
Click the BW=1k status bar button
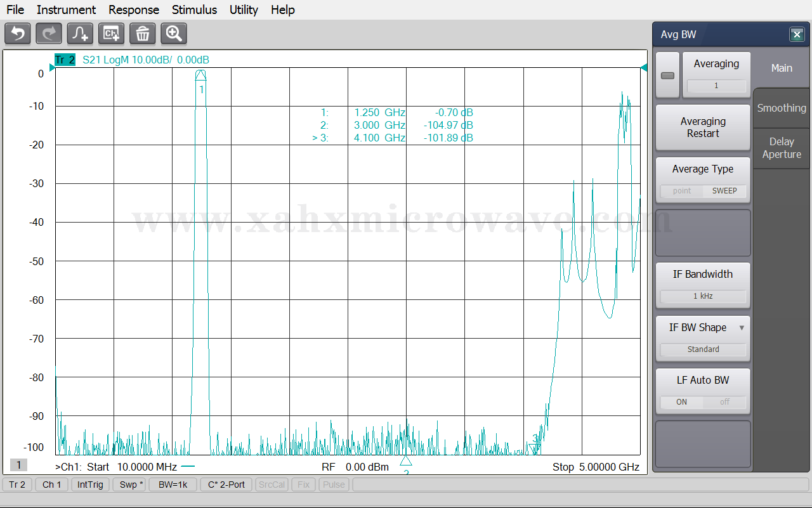[173, 485]
